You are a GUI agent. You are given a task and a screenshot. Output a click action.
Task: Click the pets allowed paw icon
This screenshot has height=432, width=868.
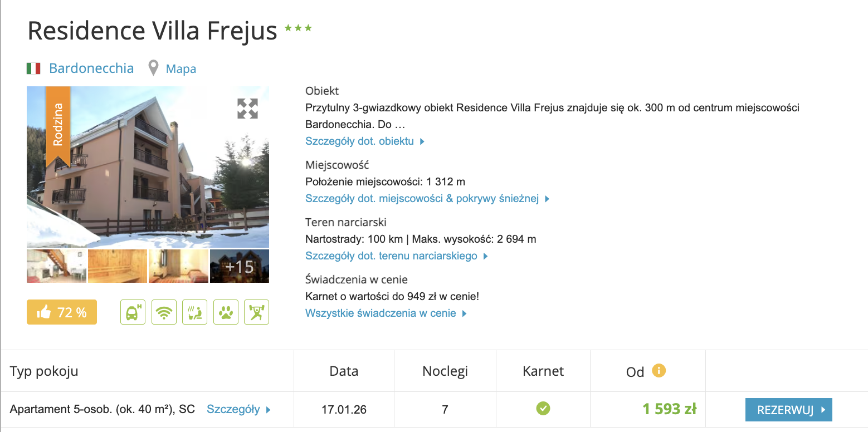pos(226,312)
